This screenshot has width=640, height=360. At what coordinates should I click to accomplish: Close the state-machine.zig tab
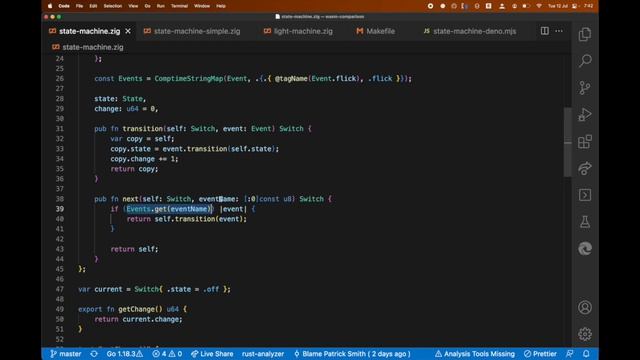(128, 31)
